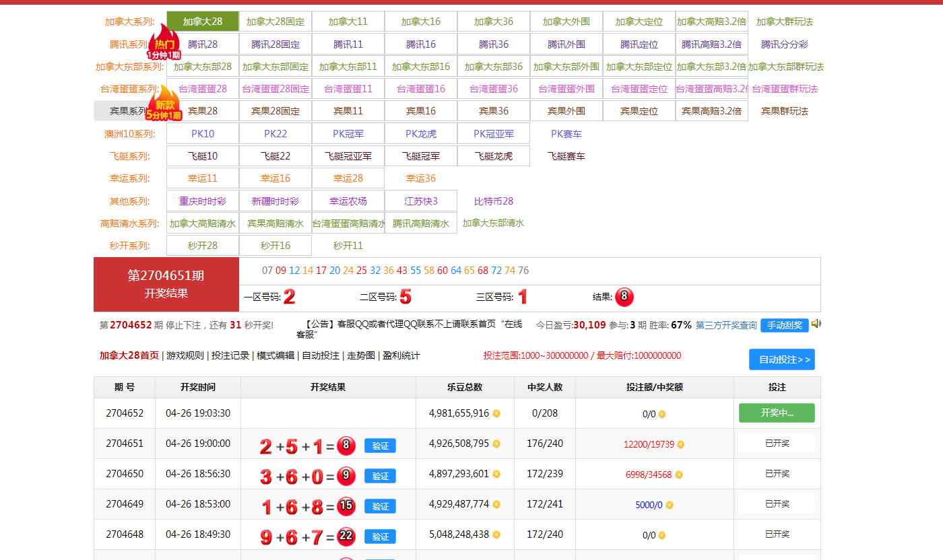
Task: Select the 加拿大28 game tab
Action: 203,22
